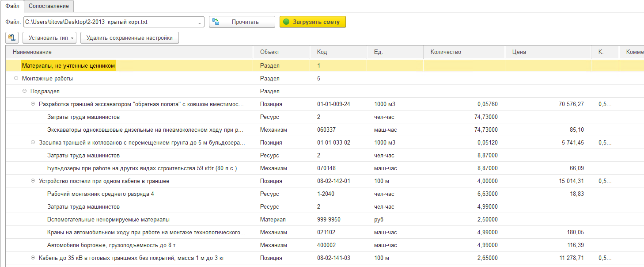This screenshot has width=644, height=267.
Task: Collapse the Монтажные работы section
Action: click(16, 78)
